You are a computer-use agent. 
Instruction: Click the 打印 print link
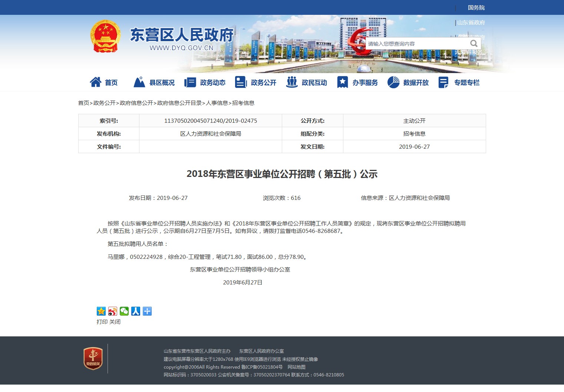coord(102,322)
